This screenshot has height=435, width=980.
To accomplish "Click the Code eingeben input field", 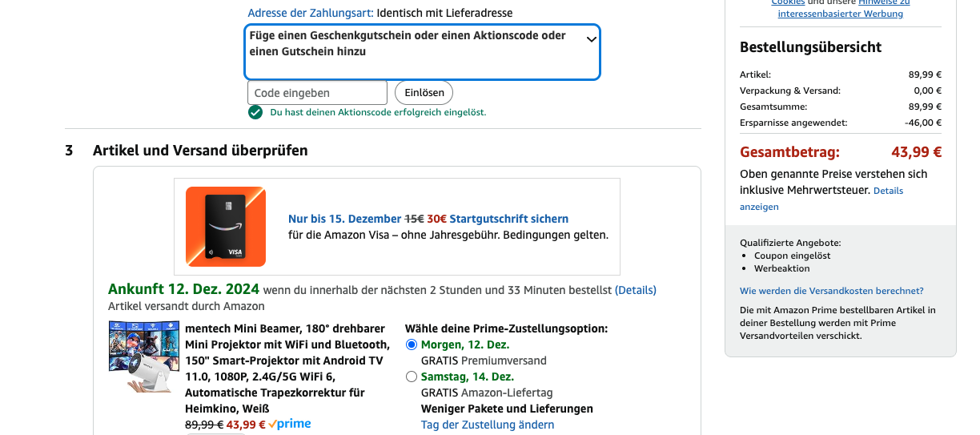I will (x=317, y=93).
